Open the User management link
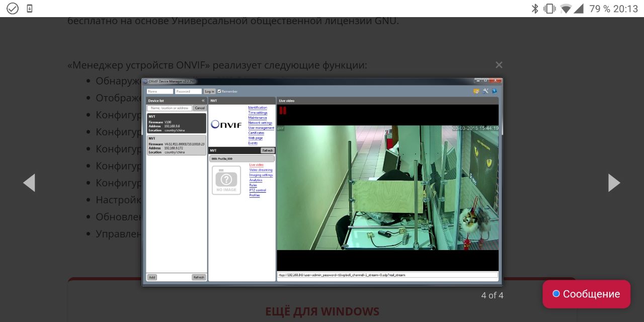The height and width of the screenshot is (322, 644). (x=261, y=128)
